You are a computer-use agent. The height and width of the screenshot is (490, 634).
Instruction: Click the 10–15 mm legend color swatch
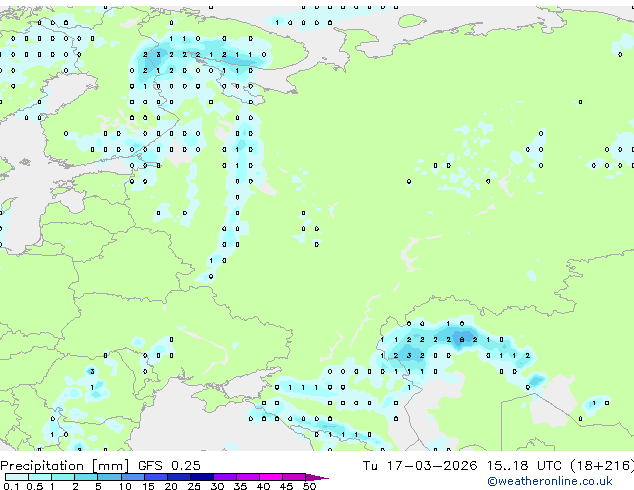132,477
